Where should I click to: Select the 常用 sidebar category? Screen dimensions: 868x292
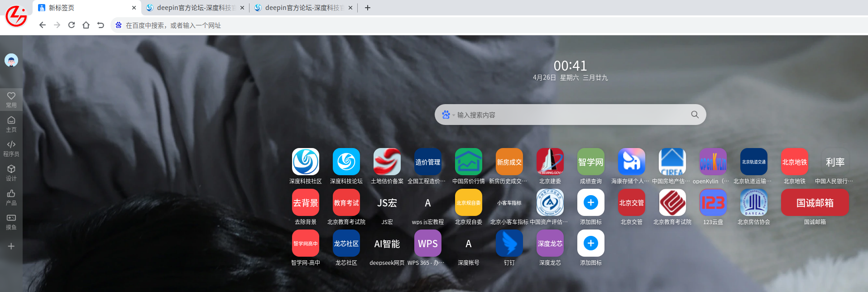coord(11,100)
